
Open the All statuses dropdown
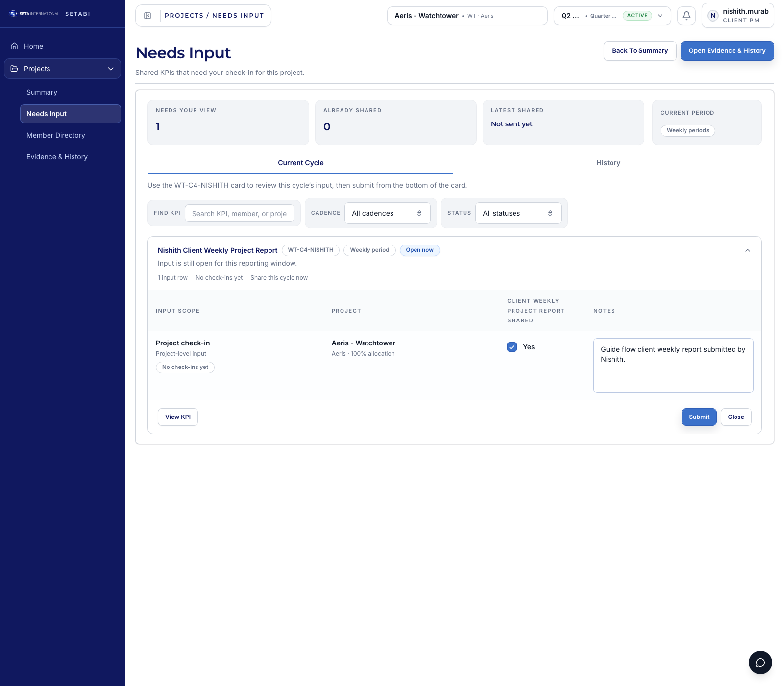click(518, 213)
